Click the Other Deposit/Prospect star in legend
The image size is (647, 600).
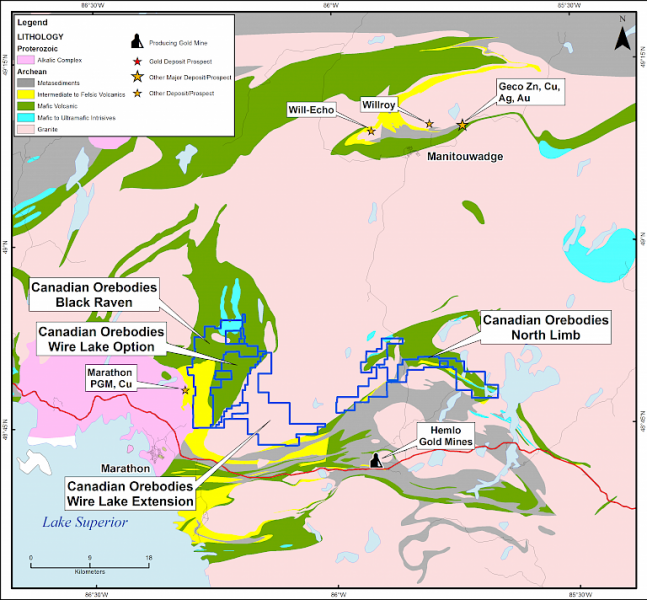[135, 93]
